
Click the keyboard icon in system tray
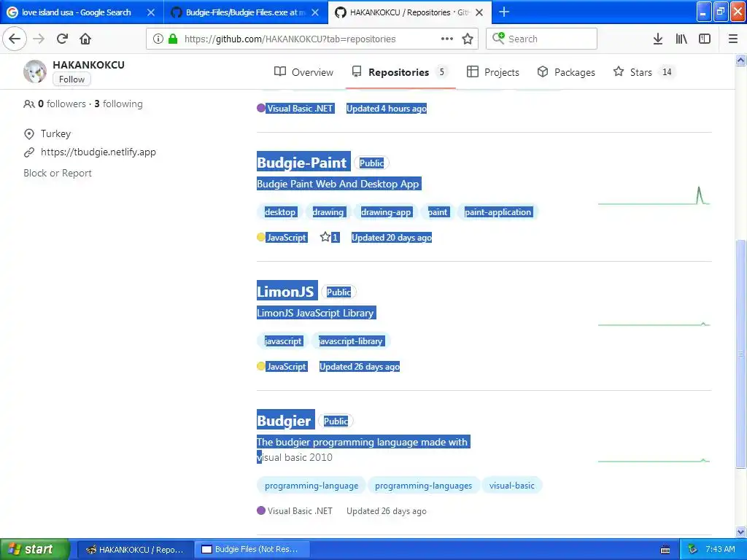(665, 550)
